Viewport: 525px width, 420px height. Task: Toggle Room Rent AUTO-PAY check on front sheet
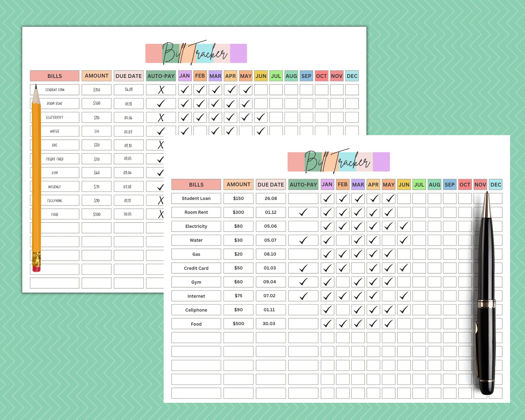coord(303,212)
